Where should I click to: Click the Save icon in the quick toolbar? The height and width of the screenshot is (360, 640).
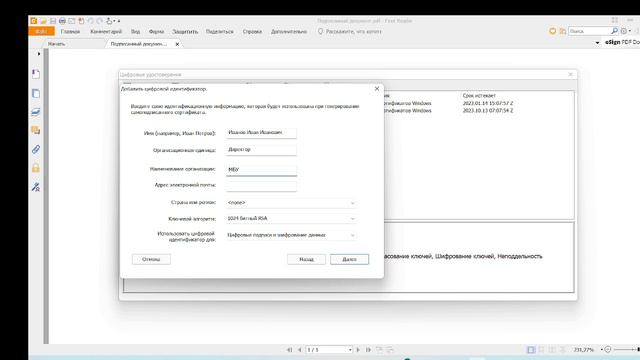[53, 21]
